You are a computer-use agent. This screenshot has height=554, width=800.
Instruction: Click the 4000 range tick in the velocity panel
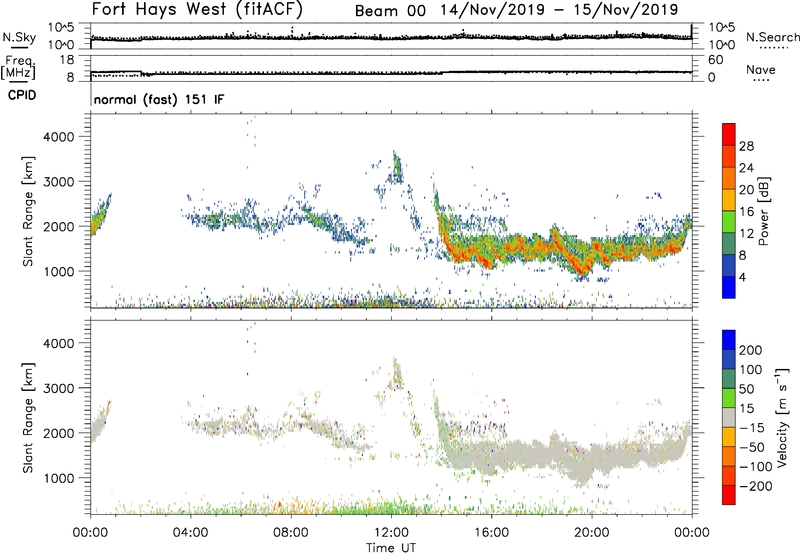58,343
